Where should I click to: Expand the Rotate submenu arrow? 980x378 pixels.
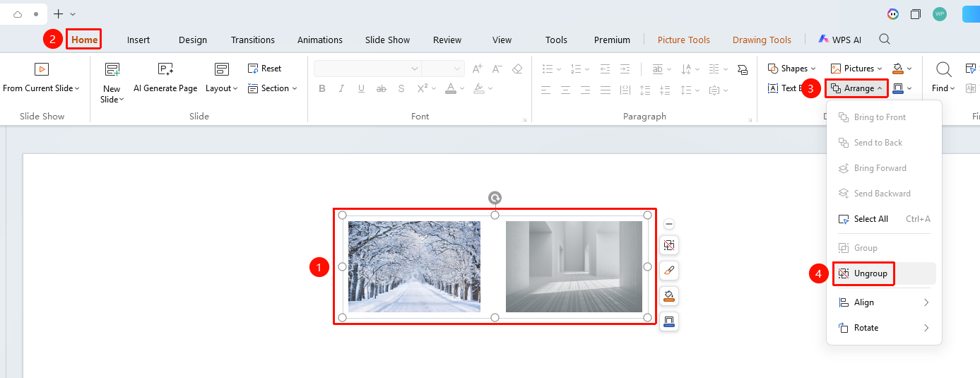(926, 328)
